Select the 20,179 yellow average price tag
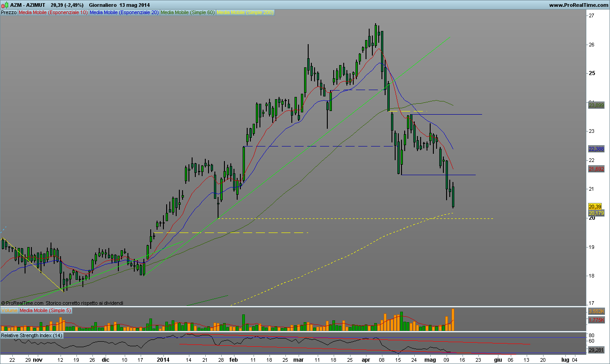 coord(596,212)
